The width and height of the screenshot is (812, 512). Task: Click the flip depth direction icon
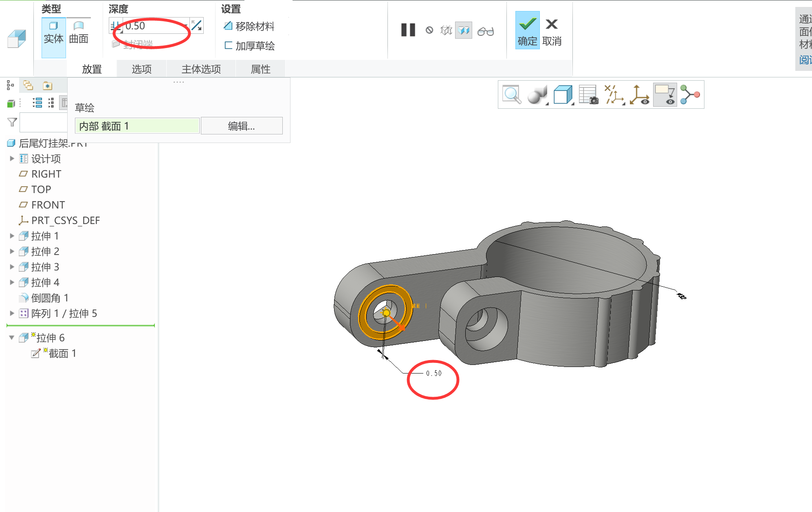197,26
